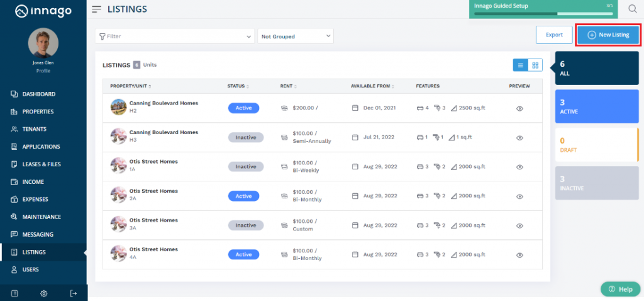
Task: Preview Canning Boulevard Homes H2 listing
Action: (x=519, y=108)
